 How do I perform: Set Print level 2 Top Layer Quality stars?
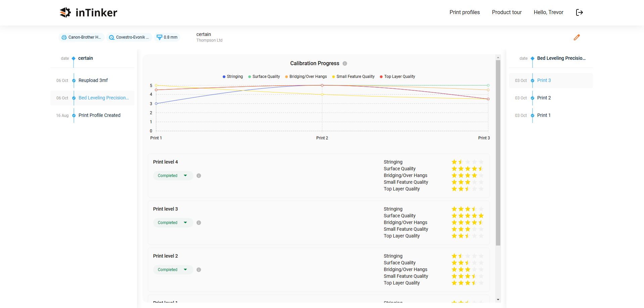[x=467, y=283]
